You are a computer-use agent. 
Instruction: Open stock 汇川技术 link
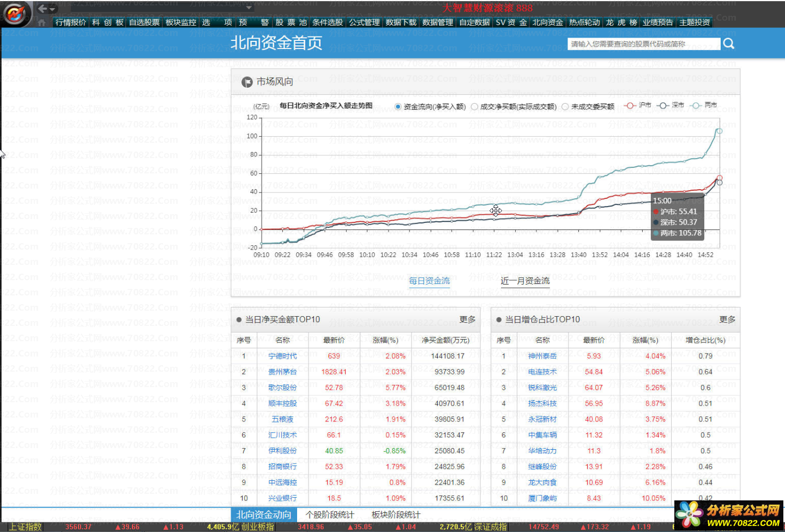(x=282, y=435)
